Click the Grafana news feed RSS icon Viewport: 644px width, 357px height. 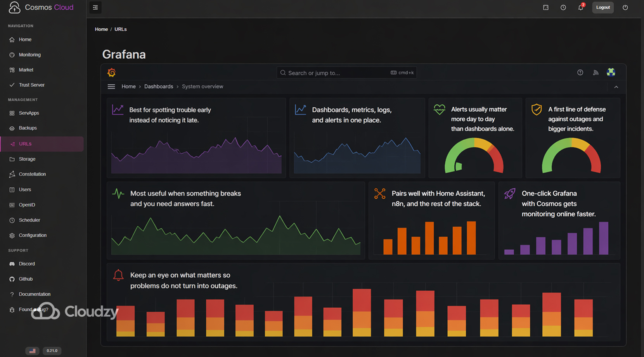(x=596, y=72)
